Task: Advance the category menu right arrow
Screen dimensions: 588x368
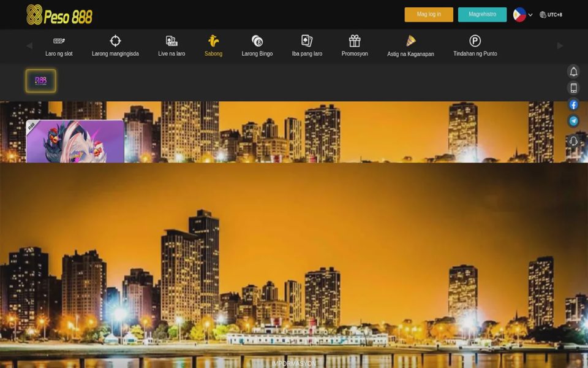Action: coord(560,46)
